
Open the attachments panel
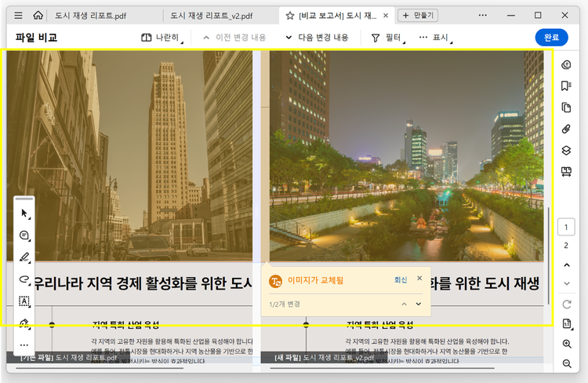(x=566, y=129)
